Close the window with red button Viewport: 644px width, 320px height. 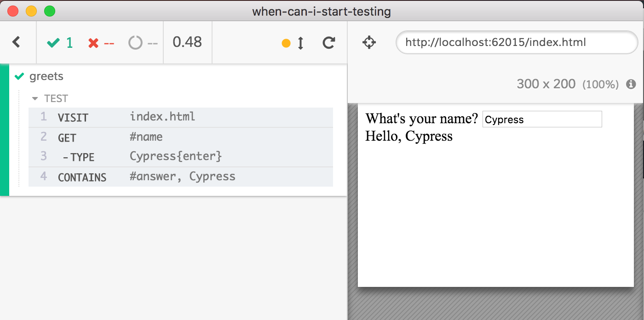13,11
